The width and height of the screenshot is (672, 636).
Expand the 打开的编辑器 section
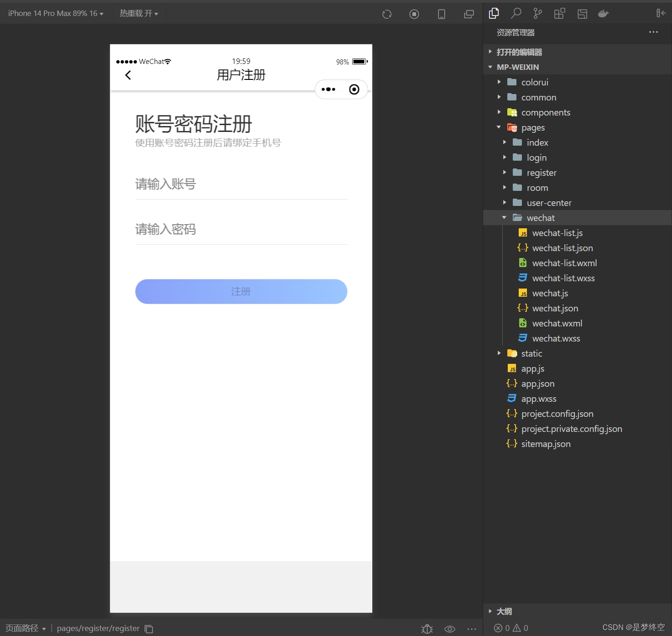(x=577, y=52)
